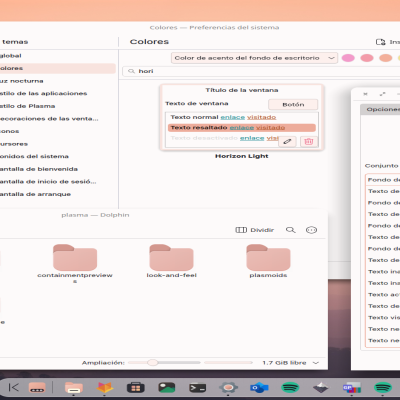
Task: Click the enlace link in Texto resaltado row
Action: tap(242, 128)
